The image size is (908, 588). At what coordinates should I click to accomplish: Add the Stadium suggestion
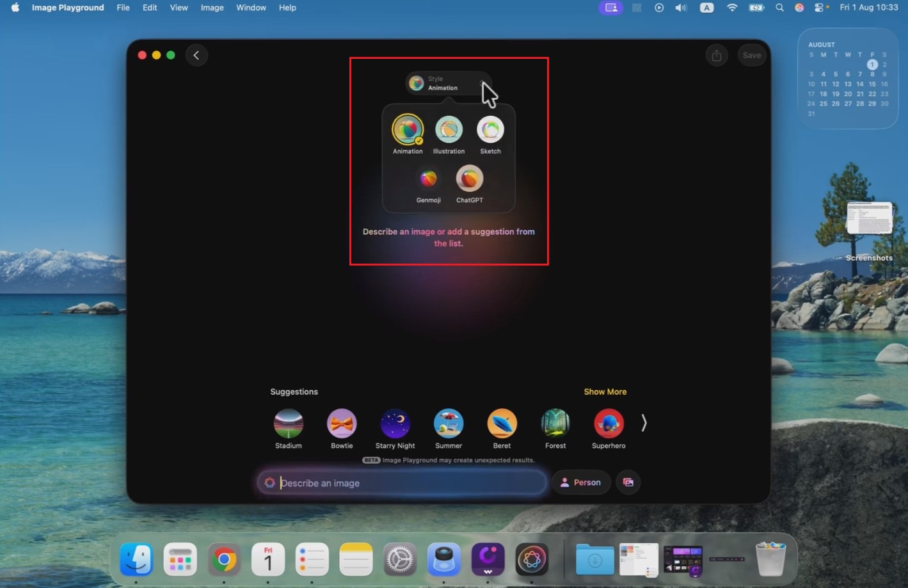pyautogui.click(x=289, y=429)
